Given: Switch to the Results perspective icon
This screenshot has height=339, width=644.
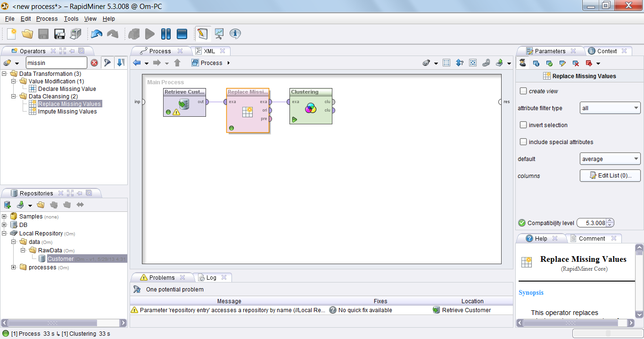Looking at the screenshot, I should tap(219, 34).
